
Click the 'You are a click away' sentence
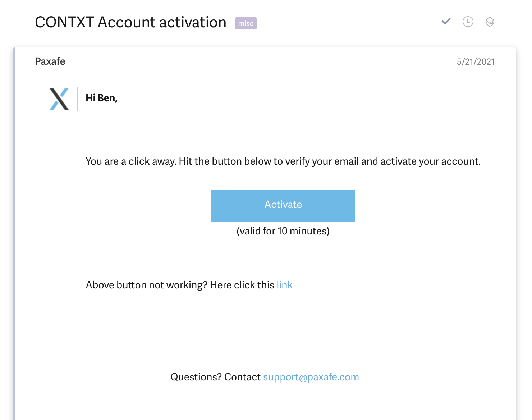[283, 161]
